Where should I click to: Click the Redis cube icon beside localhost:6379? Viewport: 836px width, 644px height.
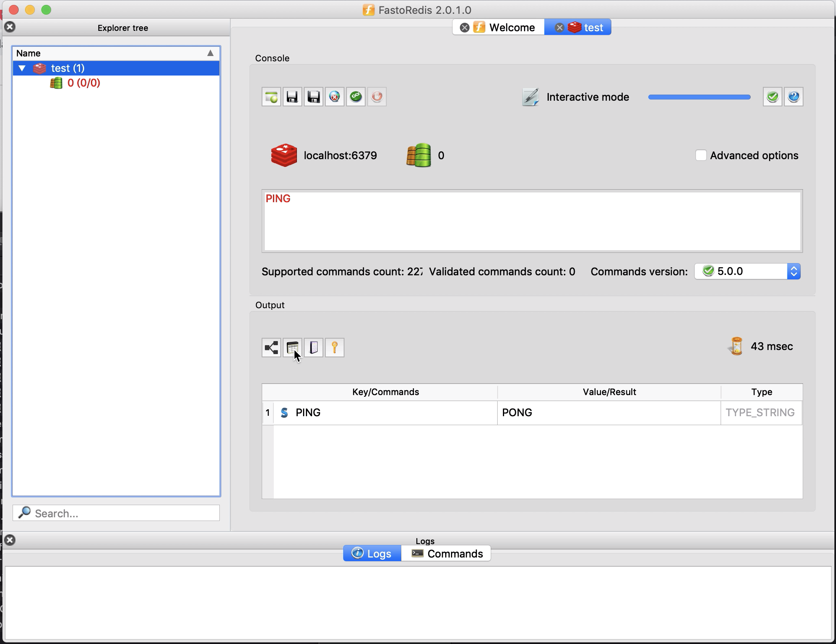(x=284, y=155)
